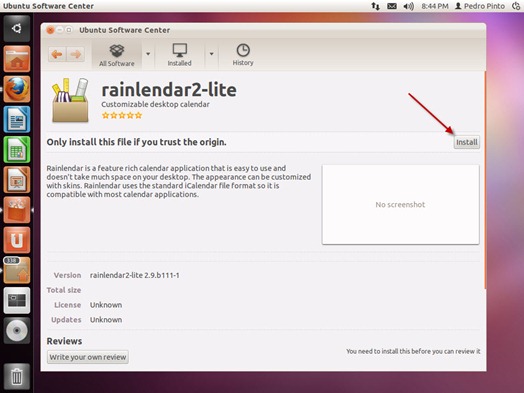Image resolution: width=524 pixels, height=393 pixels.
Task: Expand the Installed dropdown arrow
Action: pos(211,54)
